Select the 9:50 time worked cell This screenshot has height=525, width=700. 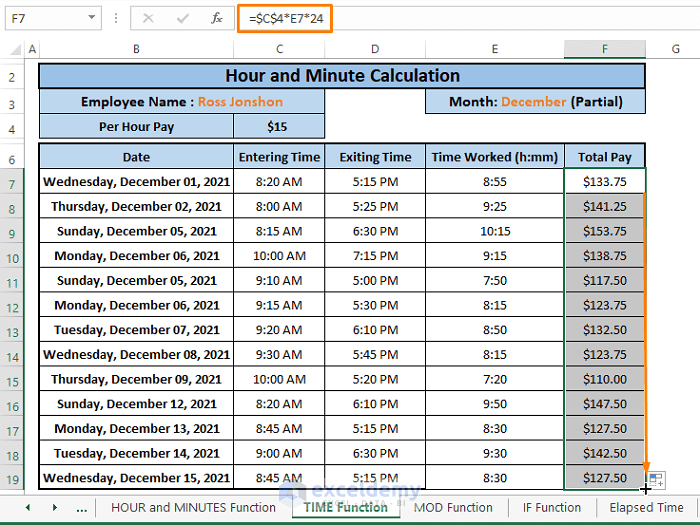coord(495,404)
